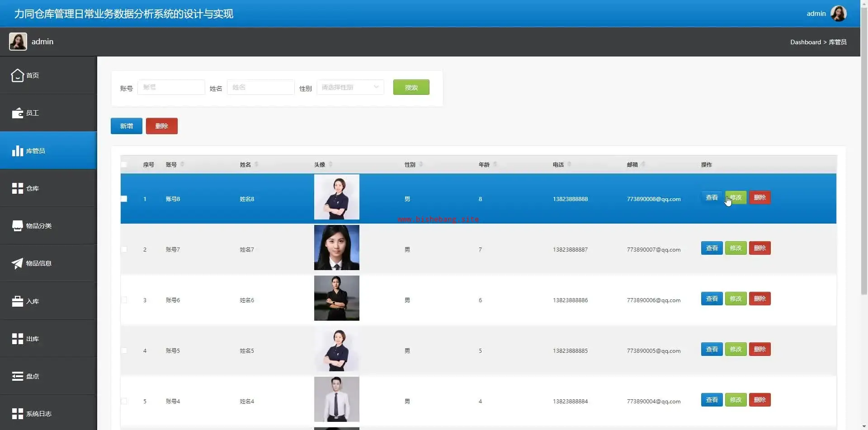
Task: Click the red batch 删除 button above table
Action: pos(162,126)
